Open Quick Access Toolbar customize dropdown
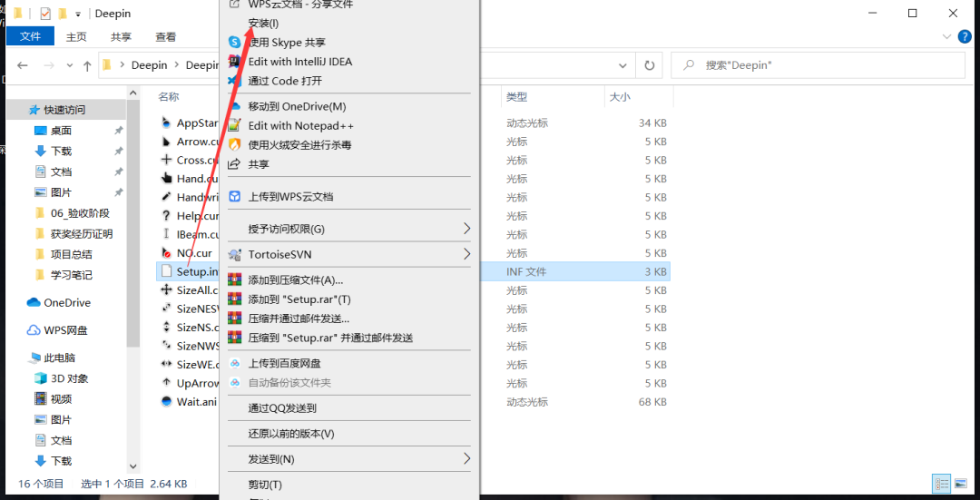The image size is (980, 500). click(78, 14)
